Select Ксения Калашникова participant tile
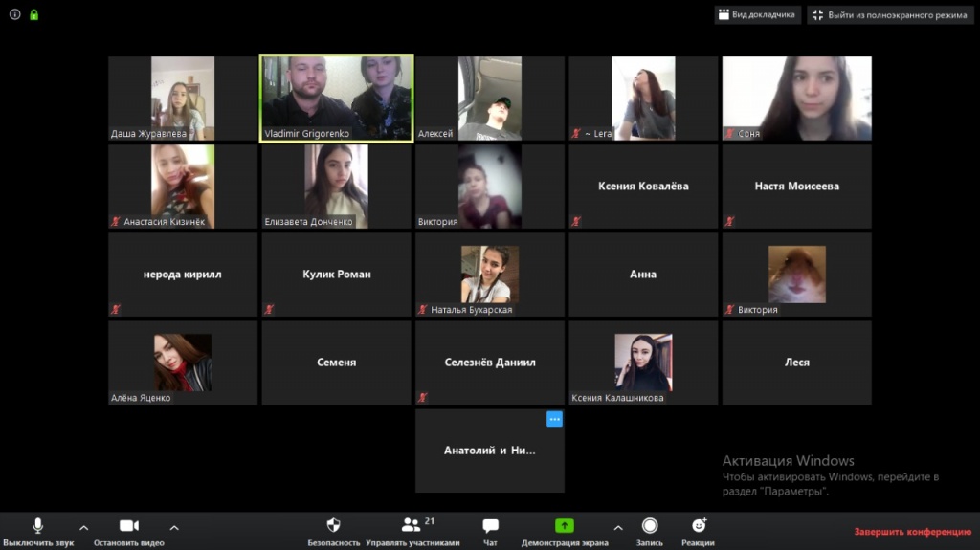The width and height of the screenshot is (980, 550). click(643, 363)
